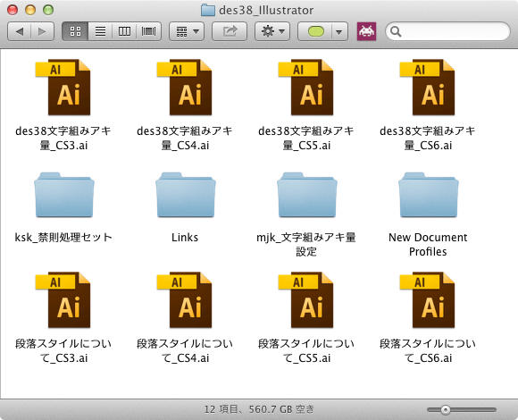The image size is (518, 420).
Task: Click the Share toolbar button
Action: coord(230,31)
